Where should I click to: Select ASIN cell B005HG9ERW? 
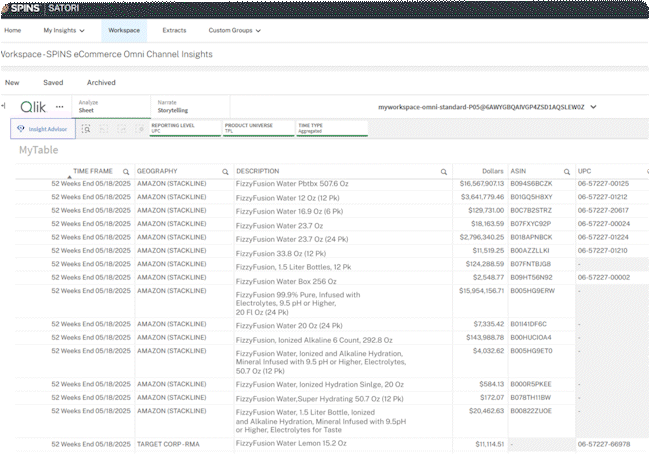point(532,291)
